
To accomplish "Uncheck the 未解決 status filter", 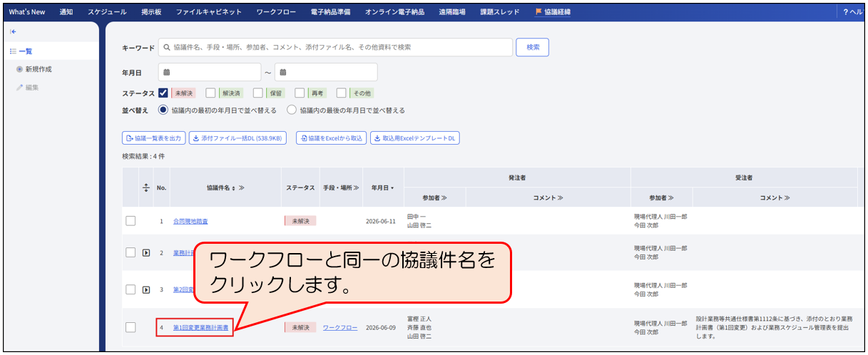I will pos(163,93).
